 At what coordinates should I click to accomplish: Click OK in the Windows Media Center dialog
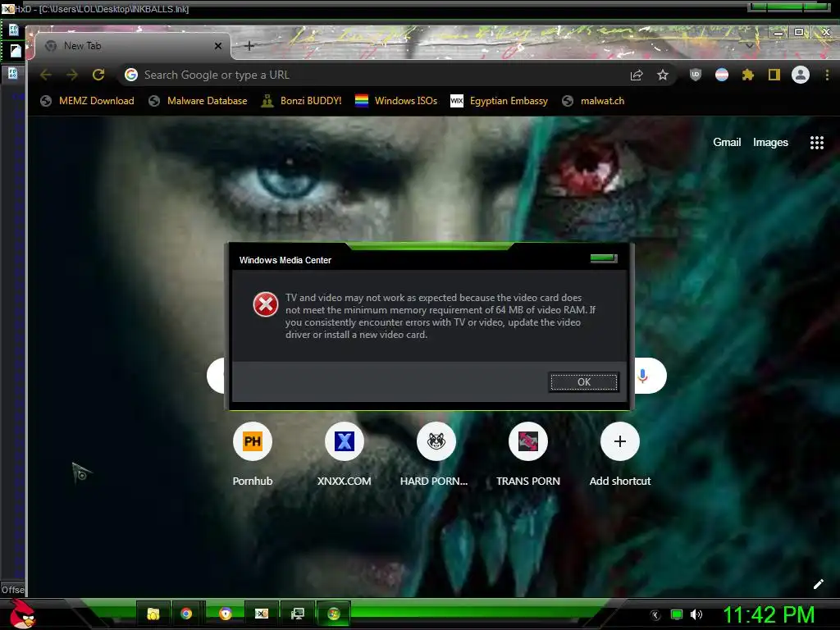tap(584, 382)
